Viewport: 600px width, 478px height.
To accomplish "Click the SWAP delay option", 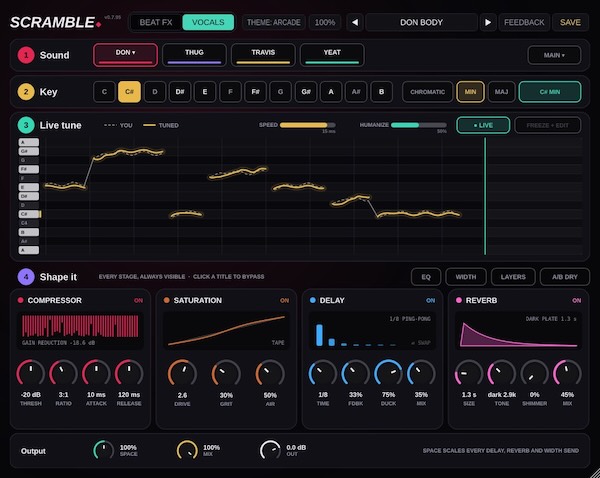I will (421, 343).
